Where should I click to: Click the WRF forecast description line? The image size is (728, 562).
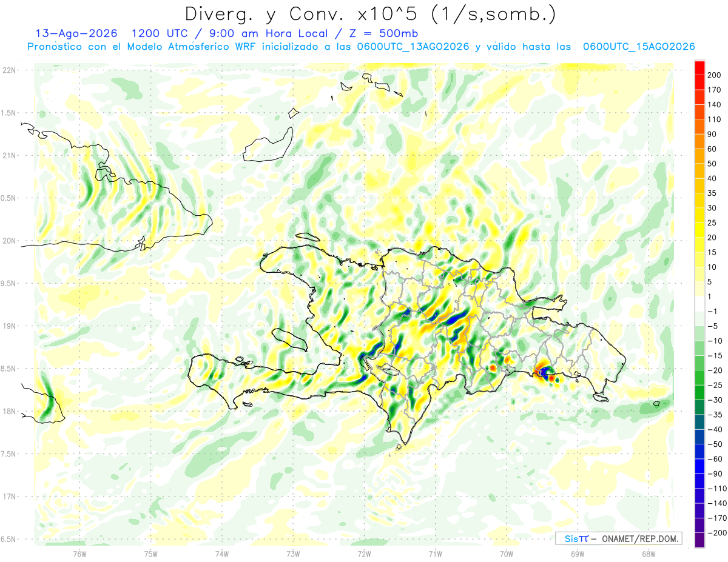point(361,47)
